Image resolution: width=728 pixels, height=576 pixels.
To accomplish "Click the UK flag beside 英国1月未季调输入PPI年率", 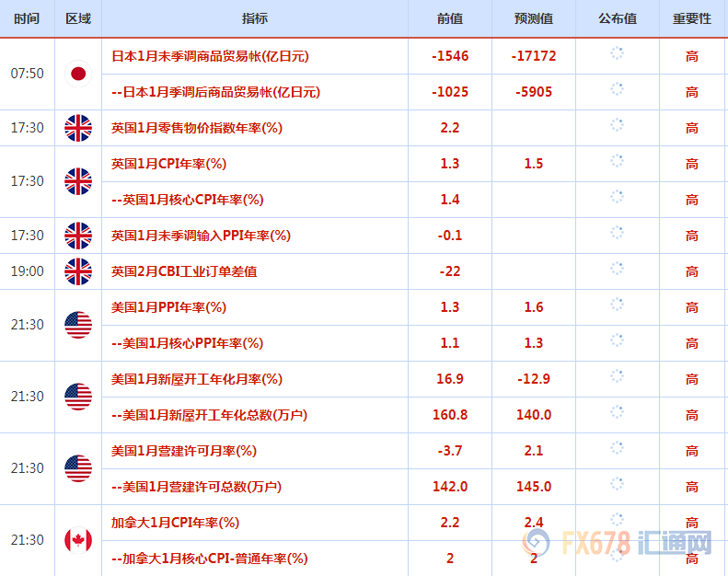I will coord(78,236).
